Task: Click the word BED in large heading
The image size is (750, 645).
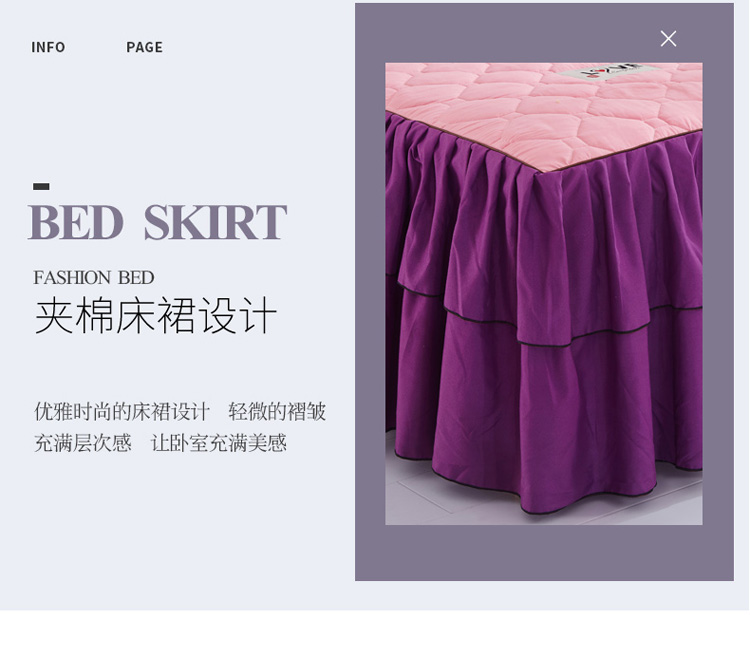Action: [x=77, y=222]
